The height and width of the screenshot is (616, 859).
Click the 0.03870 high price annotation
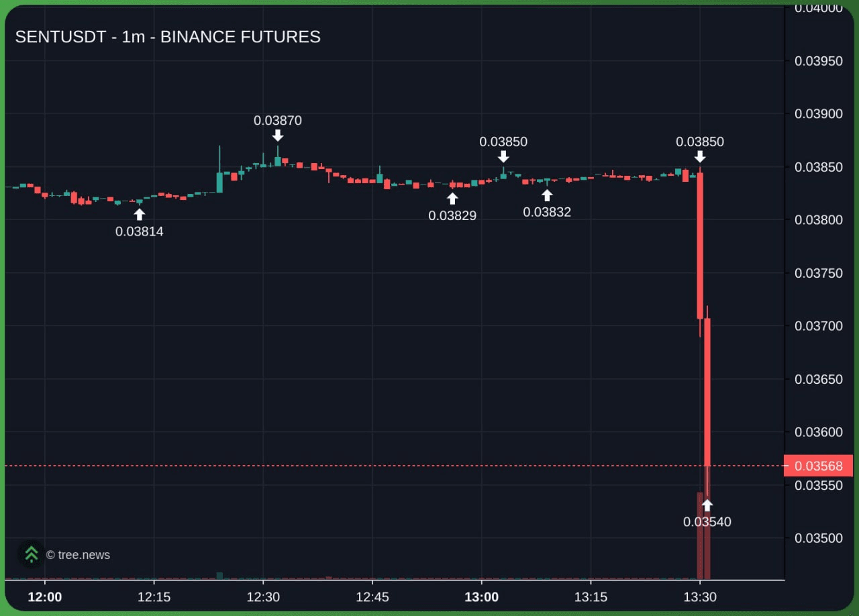tap(278, 121)
